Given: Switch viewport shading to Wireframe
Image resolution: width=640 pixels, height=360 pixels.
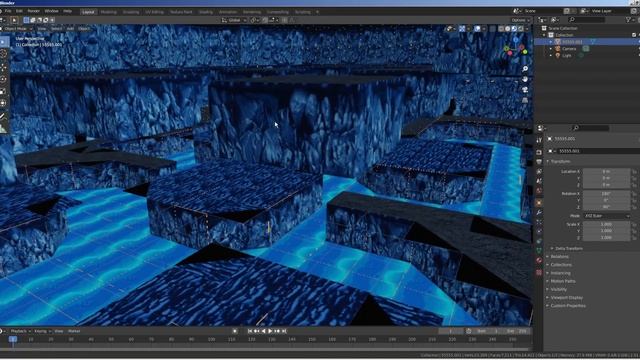Looking at the screenshot, I should click(x=501, y=29).
